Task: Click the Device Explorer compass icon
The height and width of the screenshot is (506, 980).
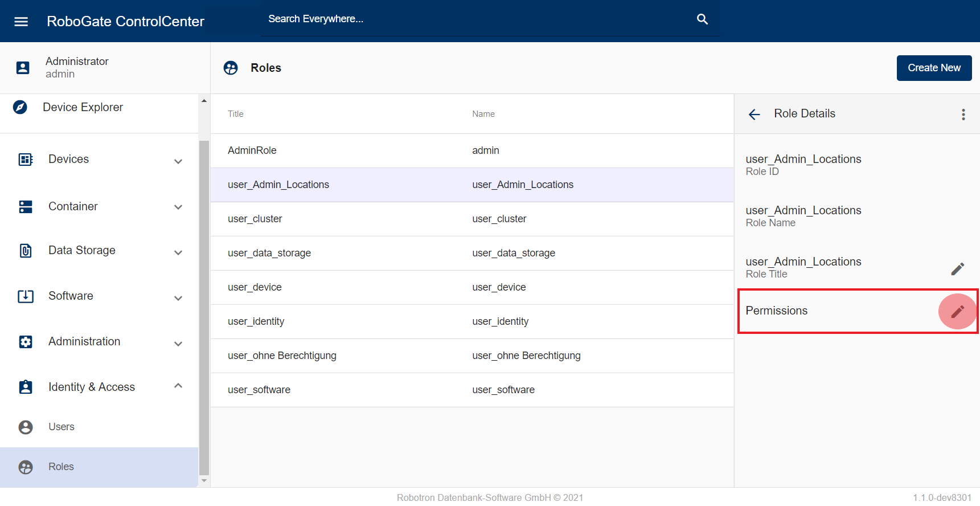Action: click(x=20, y=107)
